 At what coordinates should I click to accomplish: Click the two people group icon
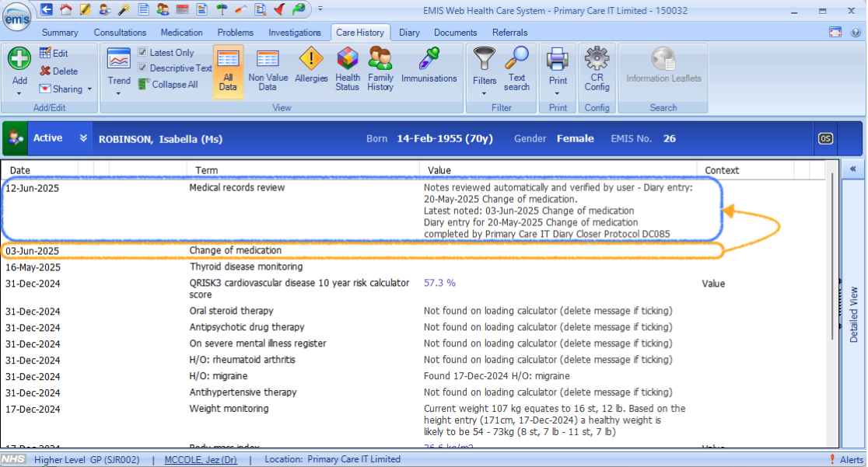[163, 9]
